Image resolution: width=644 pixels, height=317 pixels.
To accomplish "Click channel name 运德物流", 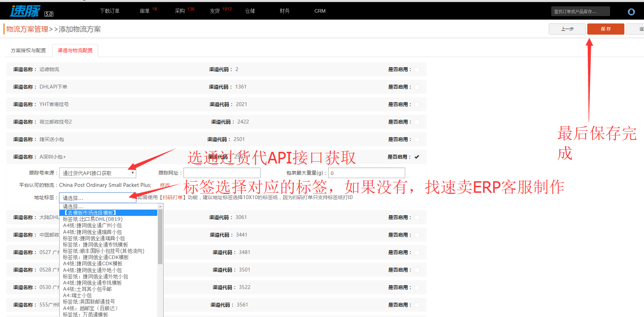I will [x=49, y=69].
